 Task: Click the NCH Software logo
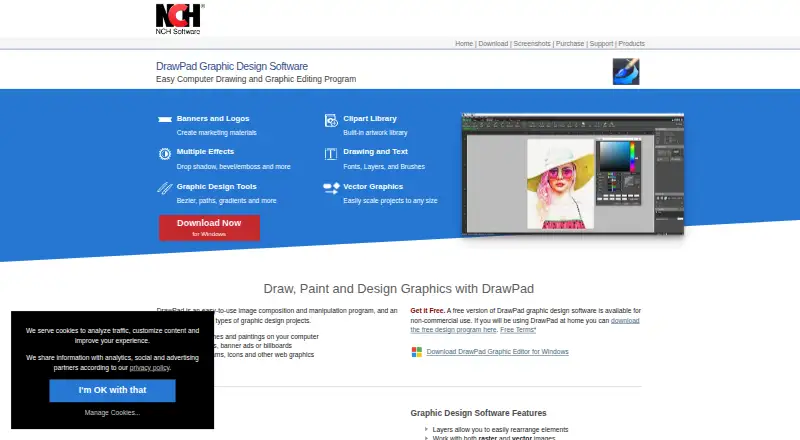[x=179, y=19]
